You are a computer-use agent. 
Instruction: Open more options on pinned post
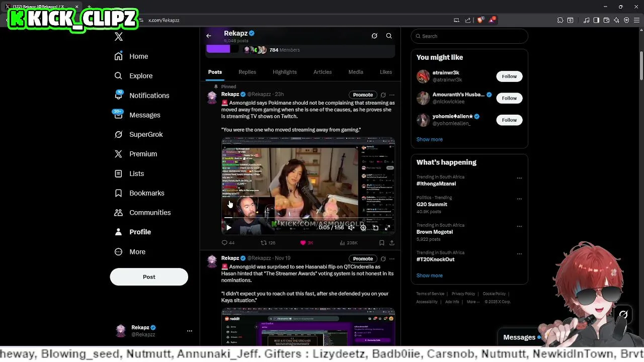[392, 95]
